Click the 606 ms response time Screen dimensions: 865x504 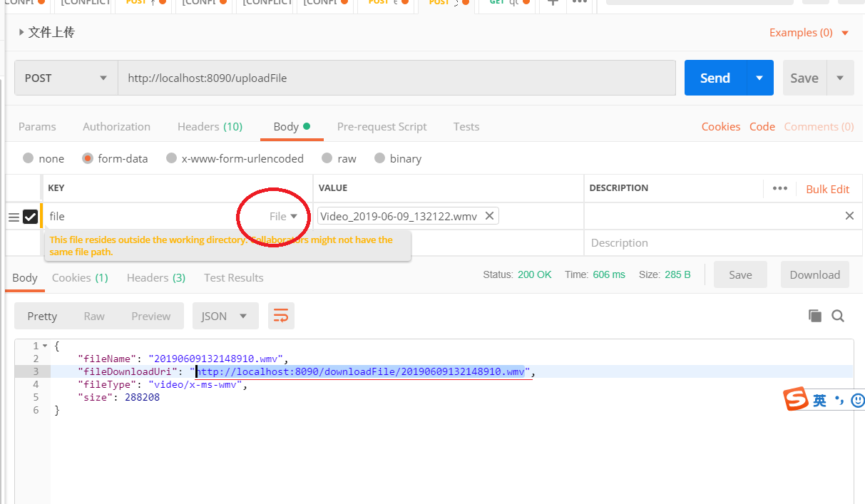pos(609,274)
